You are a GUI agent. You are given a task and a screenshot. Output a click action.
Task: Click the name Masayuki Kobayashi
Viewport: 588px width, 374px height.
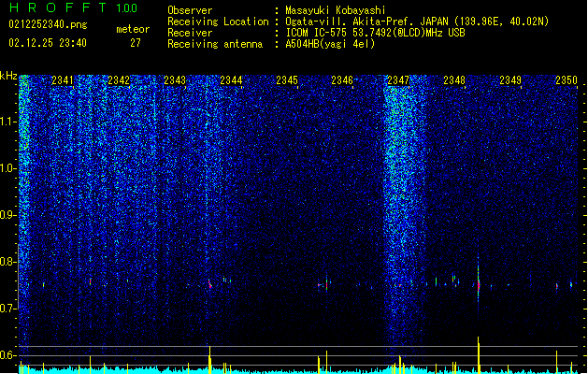coord(336,10)
